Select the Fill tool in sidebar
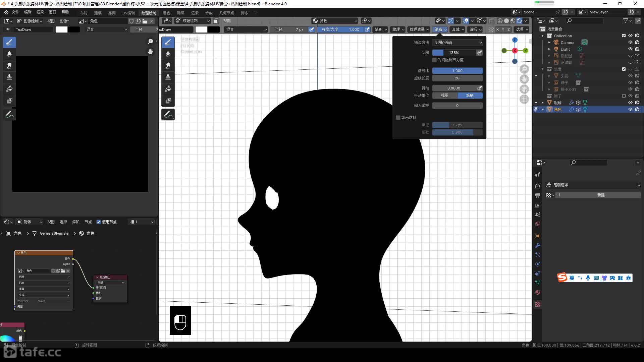 9,88
